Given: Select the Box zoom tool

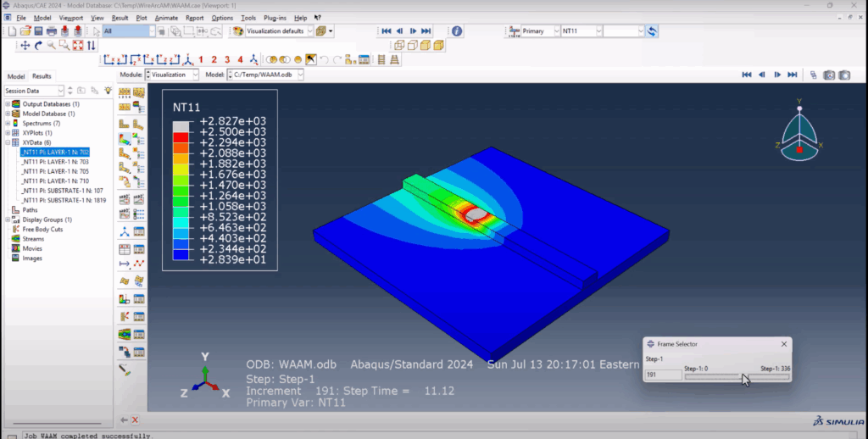Looking at the screenshot, I should pyautogui.click(x=64, y=46).
